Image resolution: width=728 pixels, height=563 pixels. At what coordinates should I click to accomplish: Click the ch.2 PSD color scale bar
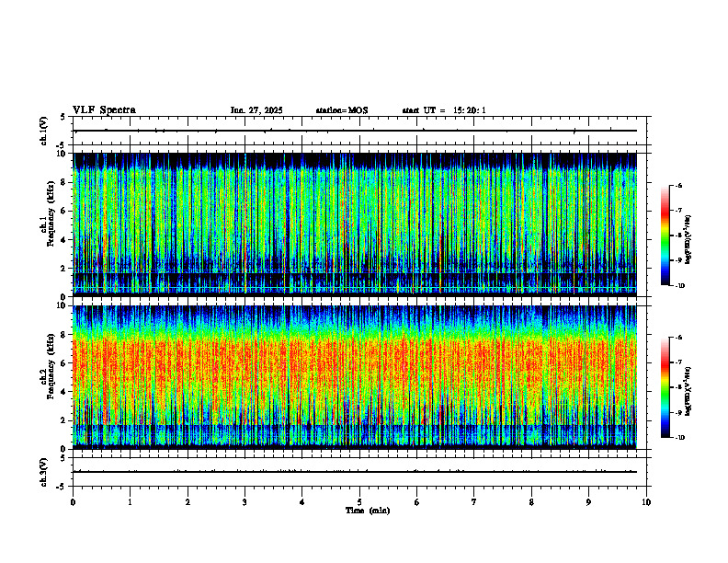665,387
